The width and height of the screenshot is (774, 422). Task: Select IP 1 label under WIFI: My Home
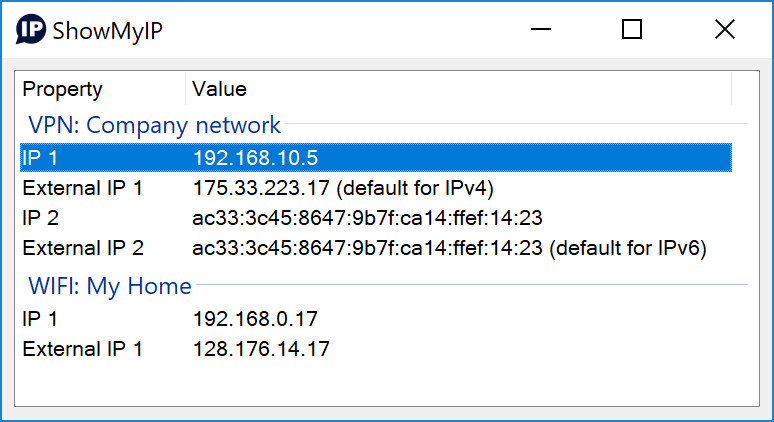pyautogui.click(x=40, y=319)
